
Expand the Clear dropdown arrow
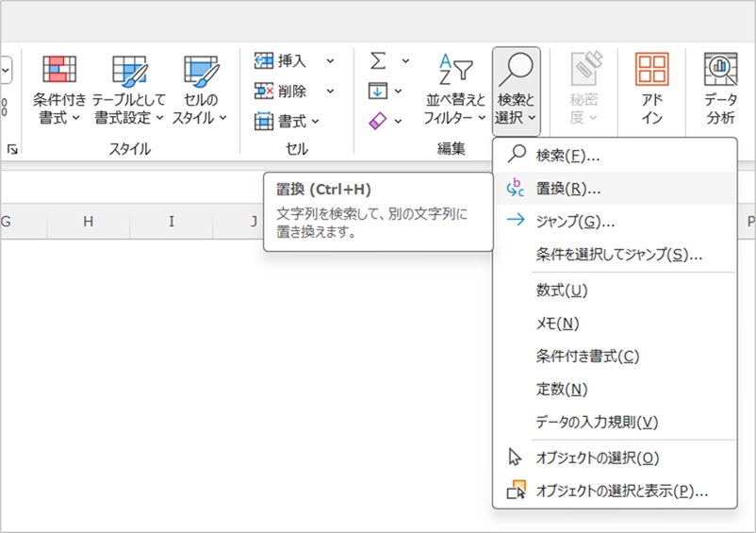pyautogui.click(x=398, y=121)
